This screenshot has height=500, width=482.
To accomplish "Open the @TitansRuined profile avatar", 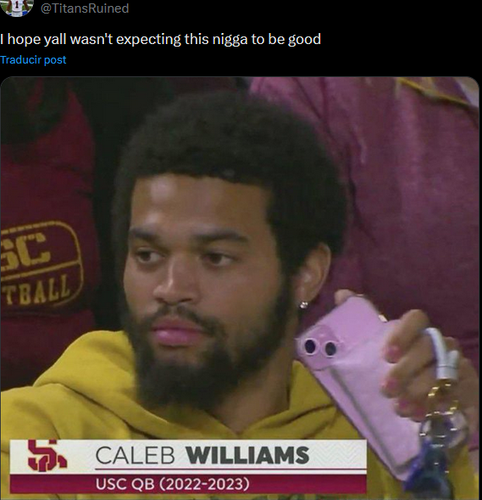I will (x=17, y=7).
